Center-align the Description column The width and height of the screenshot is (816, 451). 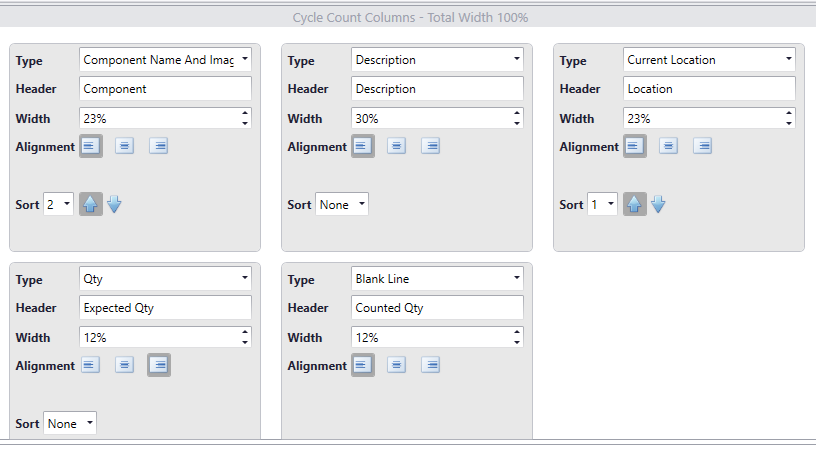pyautogui.click(x=397, y=146)
